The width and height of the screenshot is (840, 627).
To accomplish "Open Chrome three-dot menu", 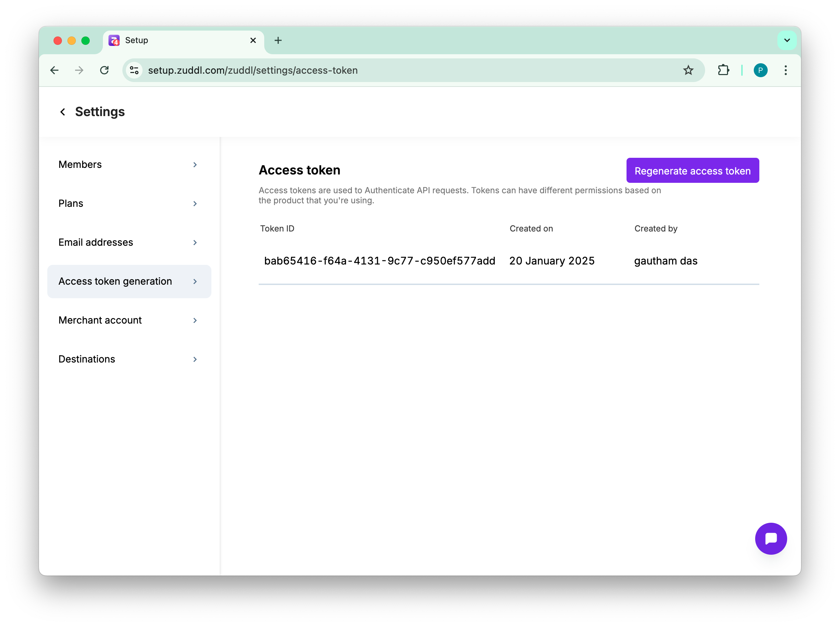I will click(785, 70).
